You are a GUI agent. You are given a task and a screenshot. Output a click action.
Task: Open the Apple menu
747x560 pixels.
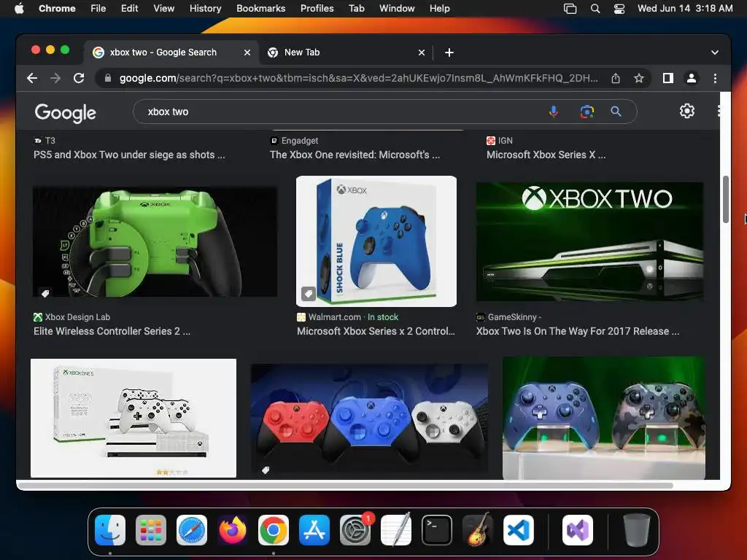coord(19,8)
